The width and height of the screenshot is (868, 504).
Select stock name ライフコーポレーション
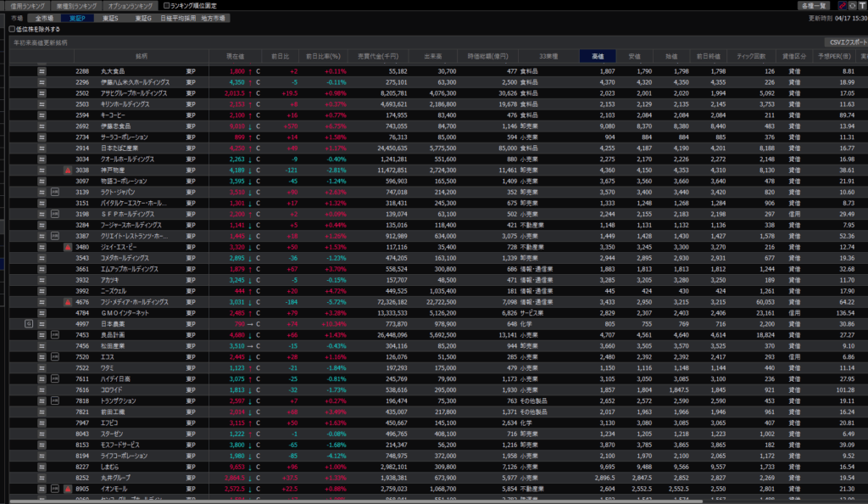[124, 456]
